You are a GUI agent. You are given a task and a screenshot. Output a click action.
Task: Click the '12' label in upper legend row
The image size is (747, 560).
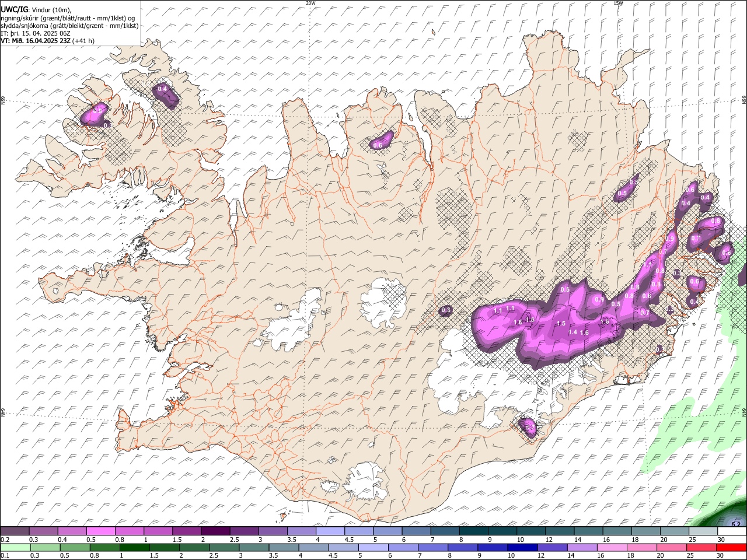[x=548, y=540]
